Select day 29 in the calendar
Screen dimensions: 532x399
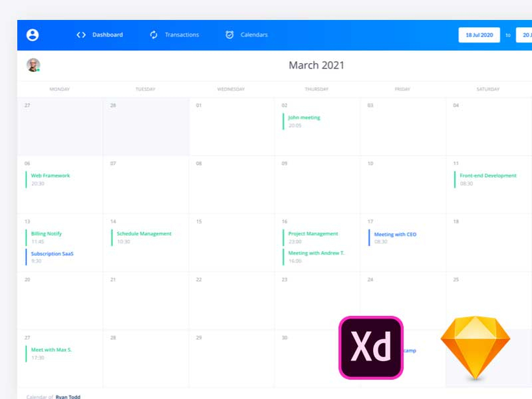tap(231, 358)
